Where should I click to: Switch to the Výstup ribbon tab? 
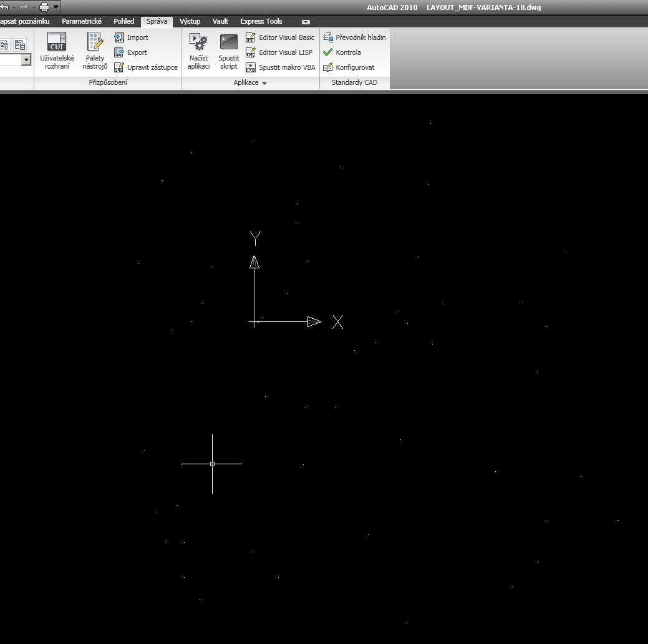[x=190, y=21]
